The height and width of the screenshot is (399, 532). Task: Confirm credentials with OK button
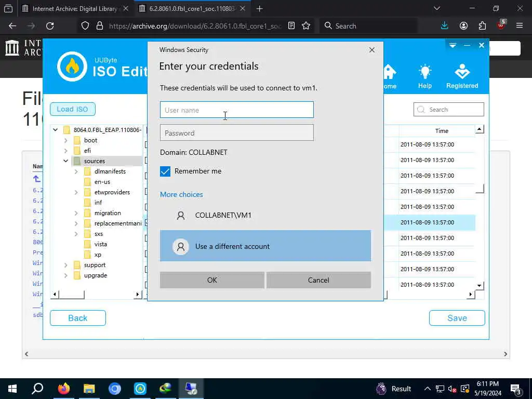(212, 280)
